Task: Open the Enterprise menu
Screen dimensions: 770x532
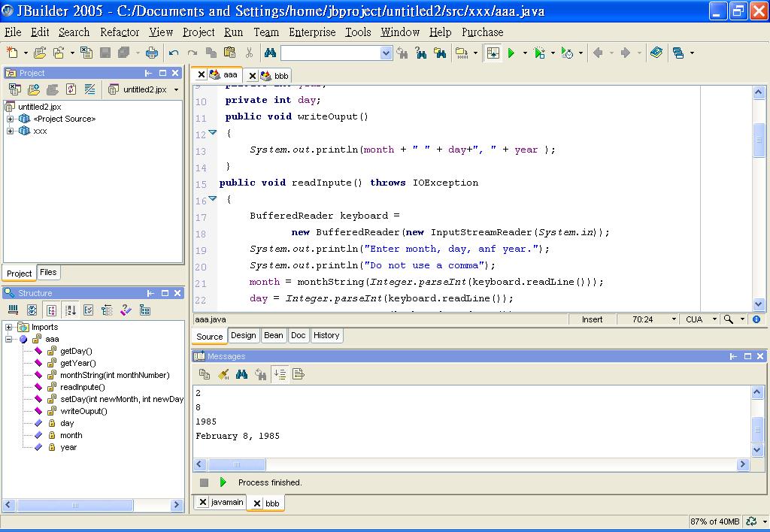Action: point(312,32)
